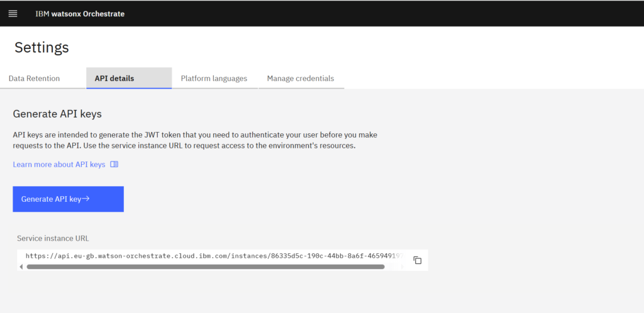Follow the Learn more about API keys link

coord(59,165)
